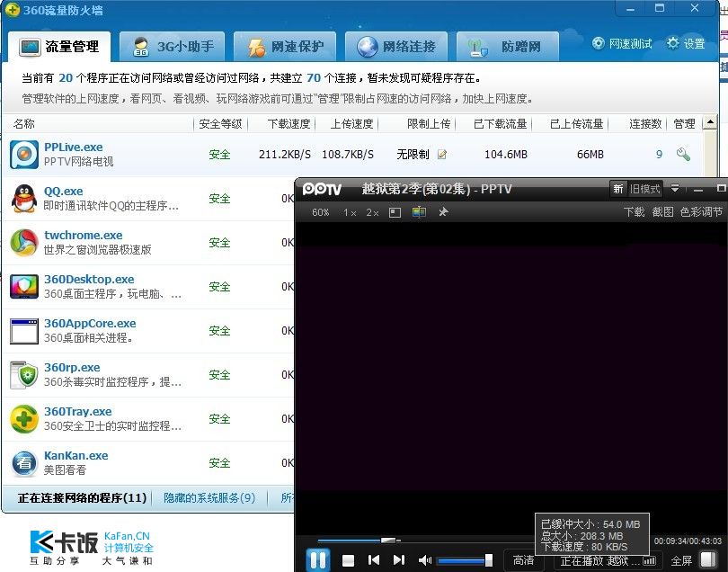The image size is (728, 572).
Task: Set PPTV video size to 2×
Action: (x=372, y=212)
